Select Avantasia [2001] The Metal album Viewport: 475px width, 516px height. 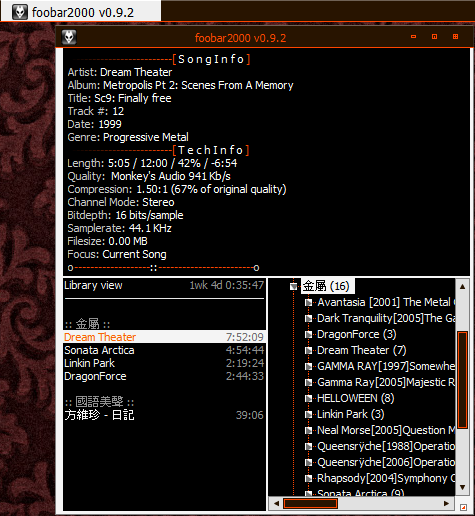[x=386, y=302]
